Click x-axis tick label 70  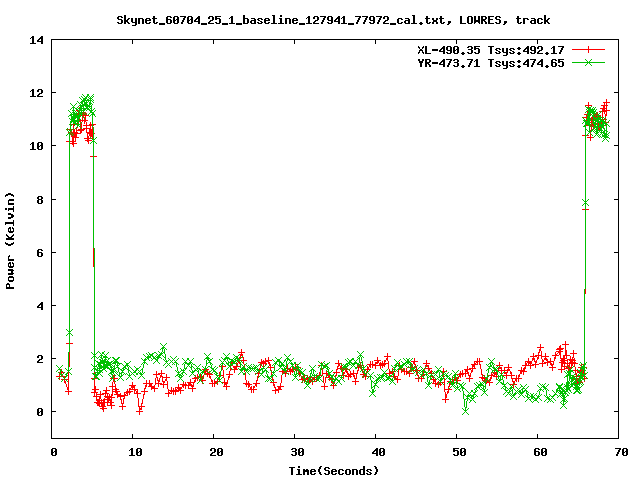click(621, 452)
